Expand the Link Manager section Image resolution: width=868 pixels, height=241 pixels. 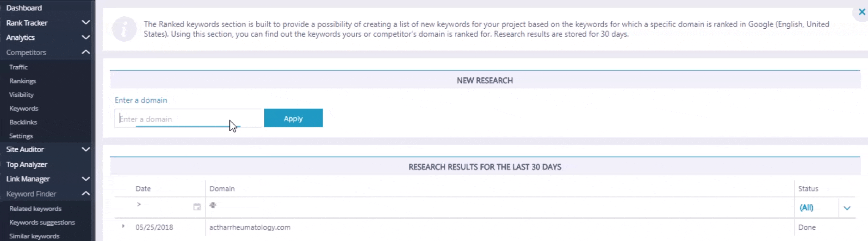tap(86, 178)
